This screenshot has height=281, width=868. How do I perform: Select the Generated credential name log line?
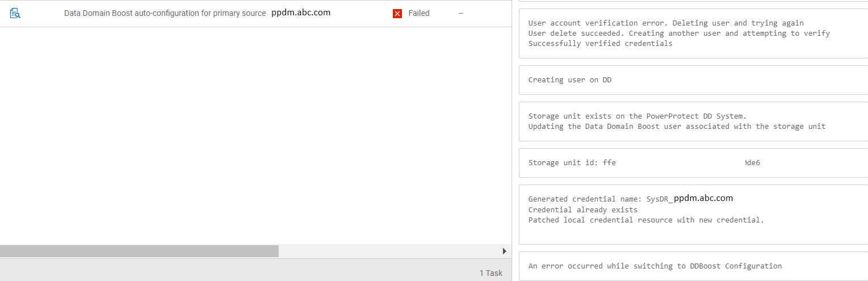(631, 199)
